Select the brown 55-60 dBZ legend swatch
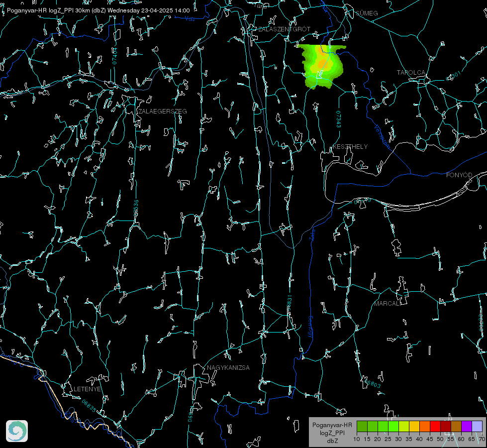 pos(456,426)
